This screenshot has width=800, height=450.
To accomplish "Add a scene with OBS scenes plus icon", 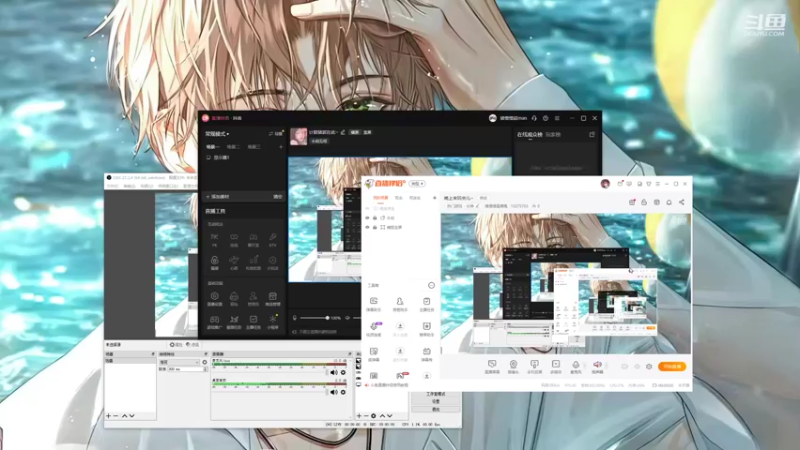I will [x=108, y=416].
